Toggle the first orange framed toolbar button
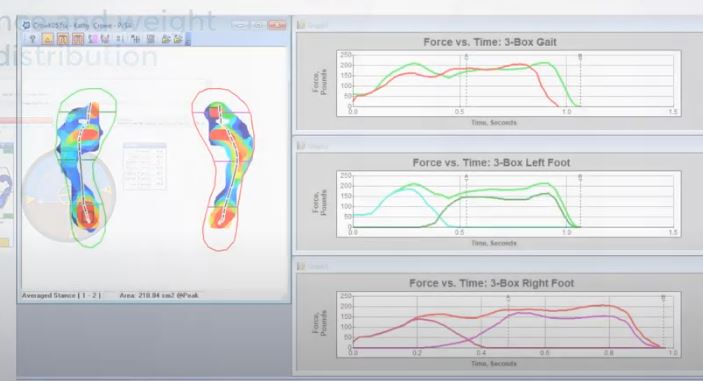This screenshot has height=381, width=703. click(x=63, y=39)
